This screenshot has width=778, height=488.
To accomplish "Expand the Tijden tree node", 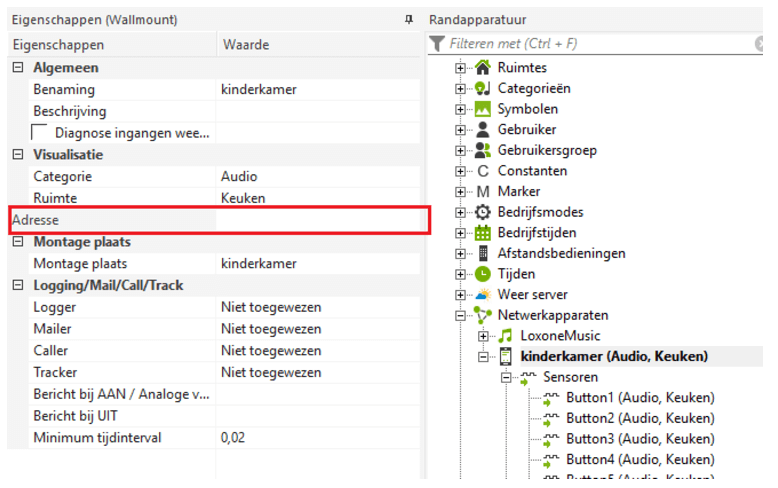I will click(x=461, y=274).
